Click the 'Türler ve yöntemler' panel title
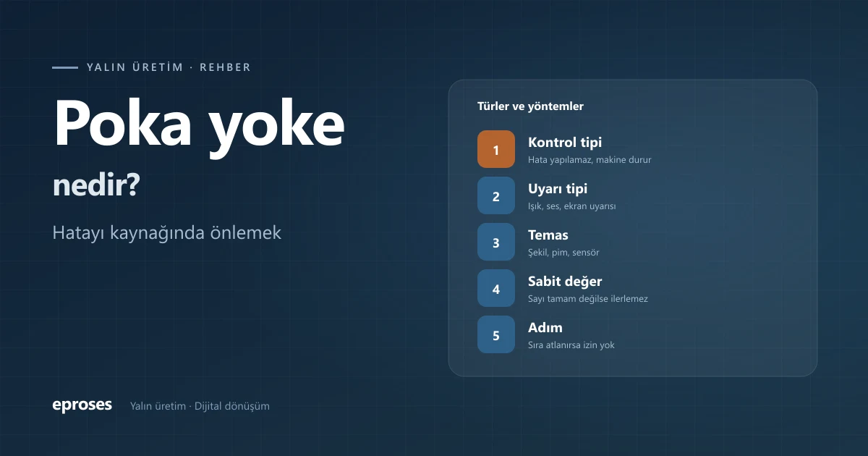The image size is (868, 456). click(x=530, y=106)
